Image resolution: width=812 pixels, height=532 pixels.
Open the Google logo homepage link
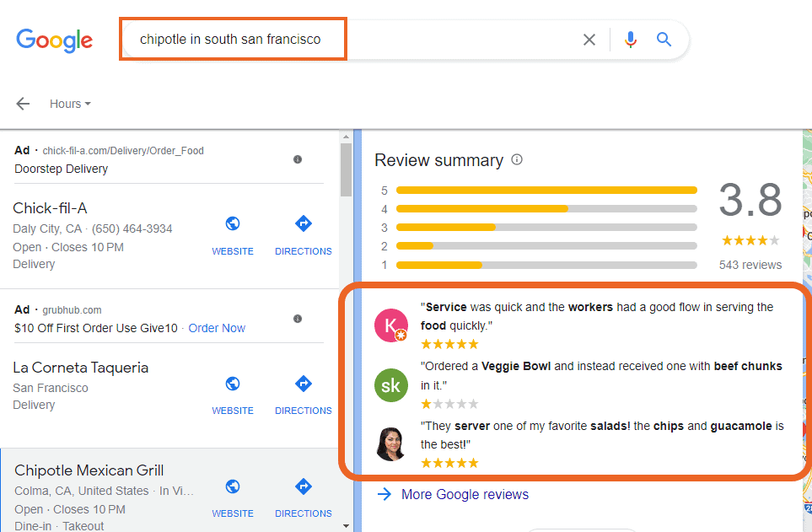click(x=54, y=40)
